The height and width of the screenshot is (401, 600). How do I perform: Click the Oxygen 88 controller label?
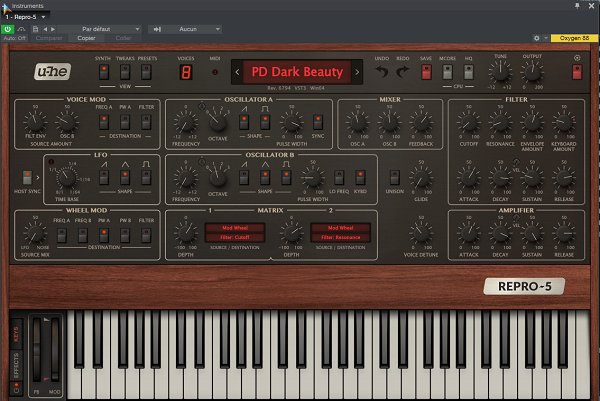click(574, 38)
